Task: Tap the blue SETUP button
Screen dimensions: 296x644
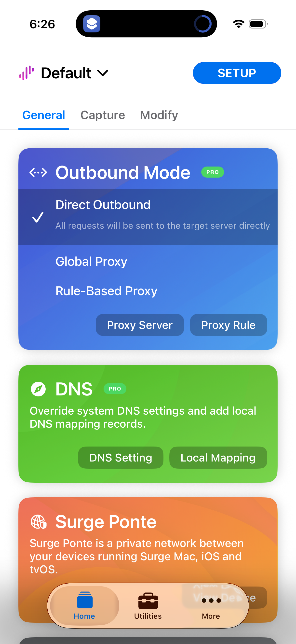Action: 237,73
